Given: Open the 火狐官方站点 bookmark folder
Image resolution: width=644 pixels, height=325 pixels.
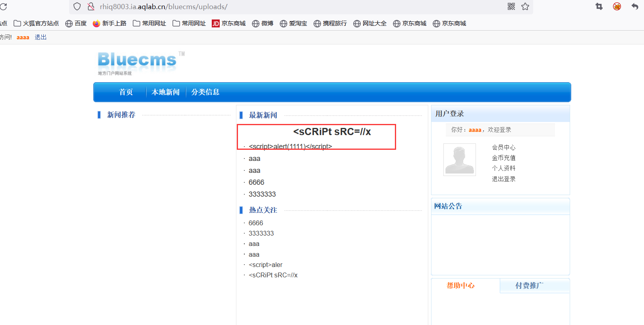Looking at the screenshot, I should [x=36, y=23].
